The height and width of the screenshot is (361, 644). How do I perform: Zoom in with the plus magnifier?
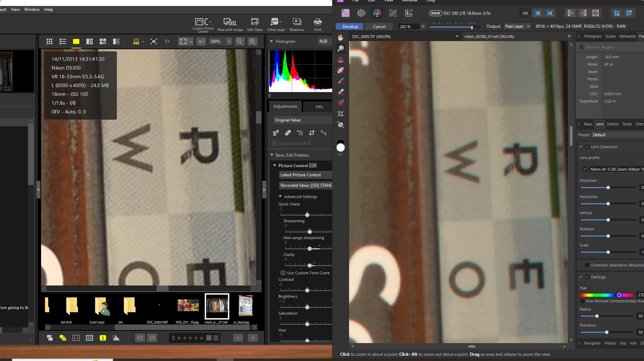point(252,41)
